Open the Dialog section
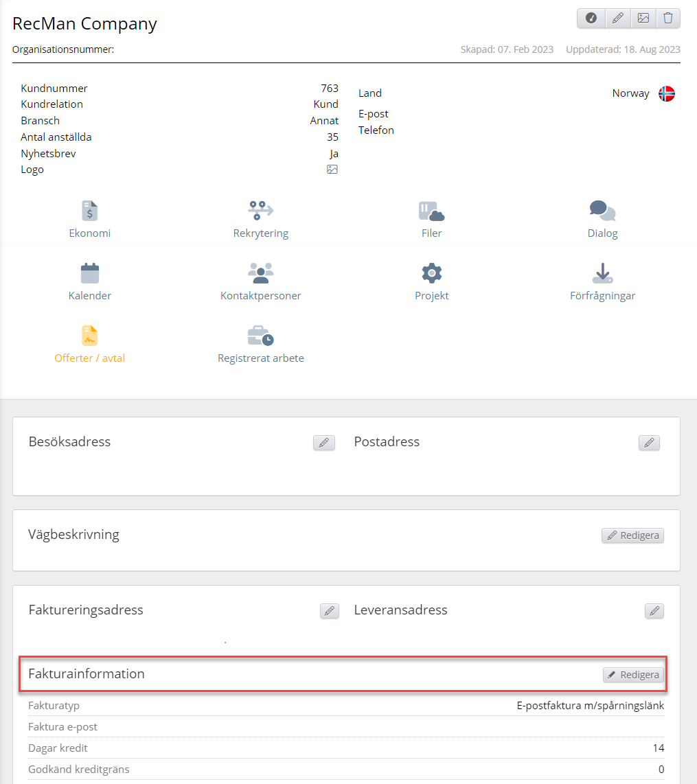Image resolution: width=697 pixels, height=784 pixels. coord(602,219)
